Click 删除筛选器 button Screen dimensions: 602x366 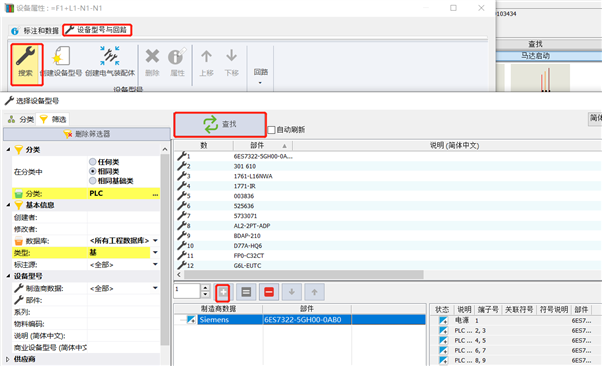(x=87, y=134)
